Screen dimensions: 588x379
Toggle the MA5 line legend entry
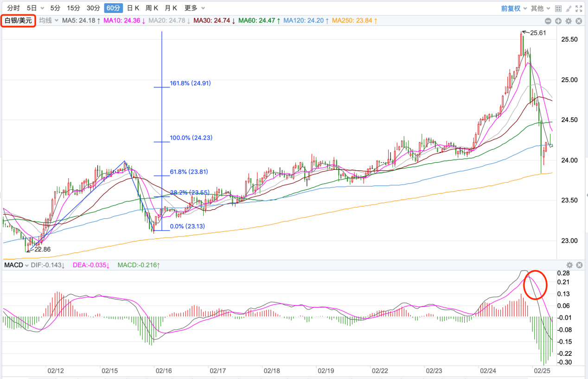81,21
